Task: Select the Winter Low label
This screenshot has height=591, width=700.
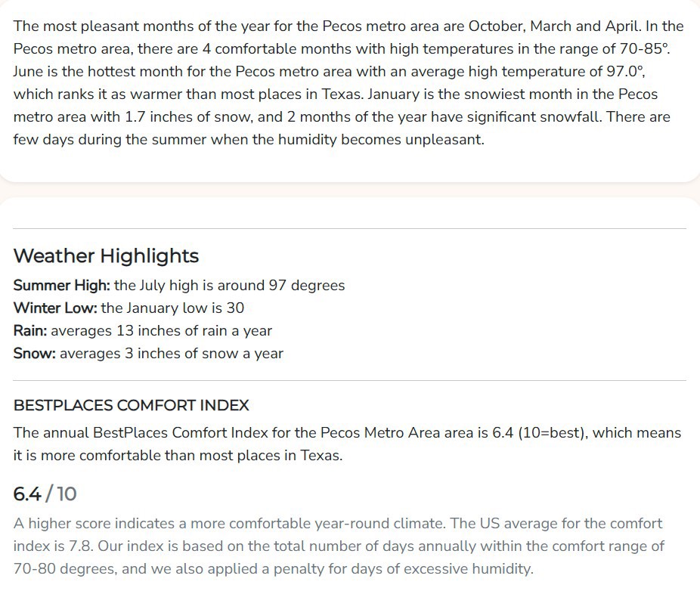Action: point(55,308)
